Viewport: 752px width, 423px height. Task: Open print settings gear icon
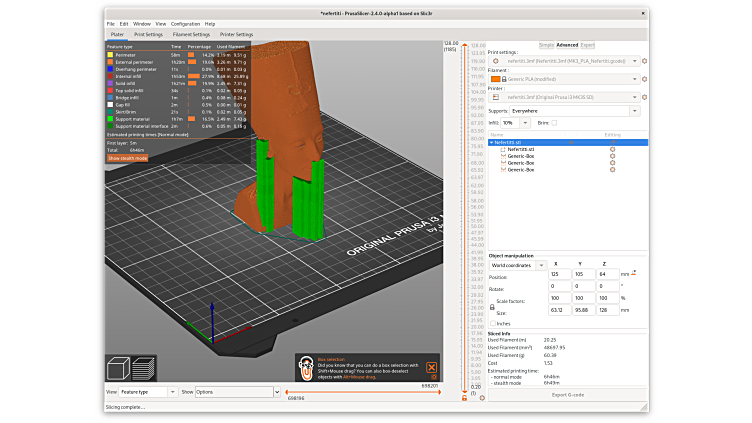click(x=644, y=61)
